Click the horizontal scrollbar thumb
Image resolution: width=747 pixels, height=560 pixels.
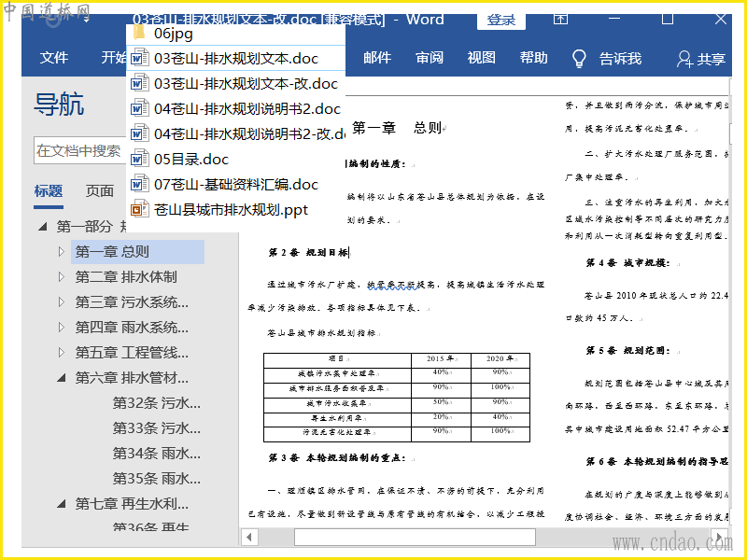(415, 538)
